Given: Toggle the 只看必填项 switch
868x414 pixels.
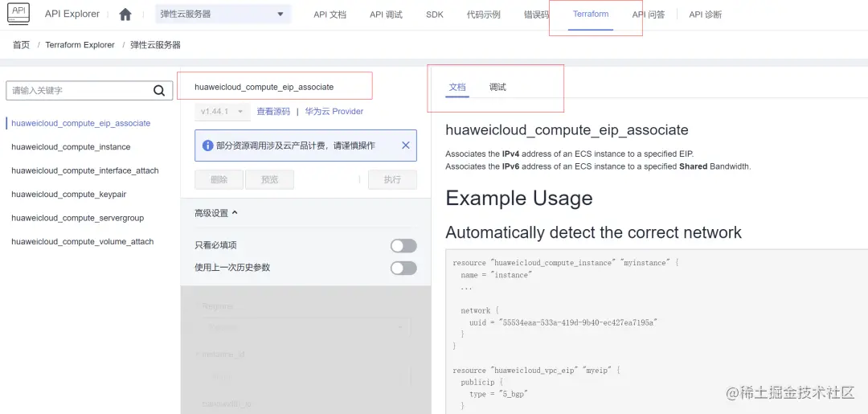Looking at the screenshot, I should [x=403, y=246].
